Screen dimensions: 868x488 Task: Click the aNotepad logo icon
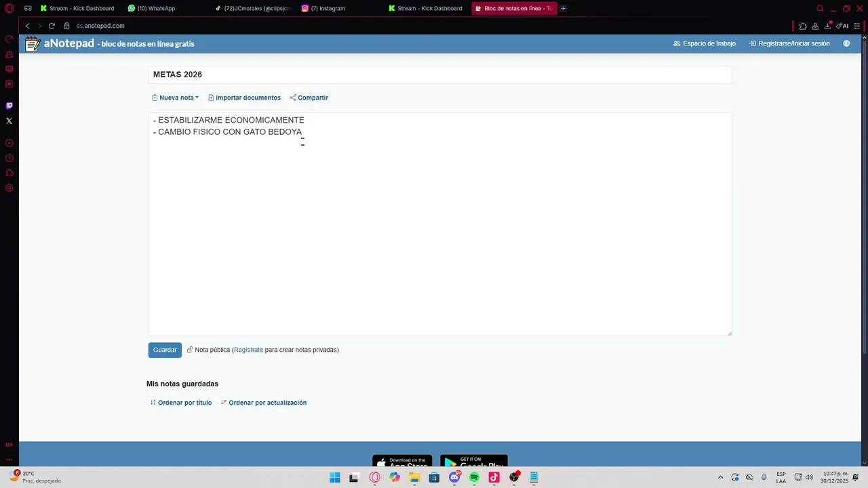click(x=32, y=44)
